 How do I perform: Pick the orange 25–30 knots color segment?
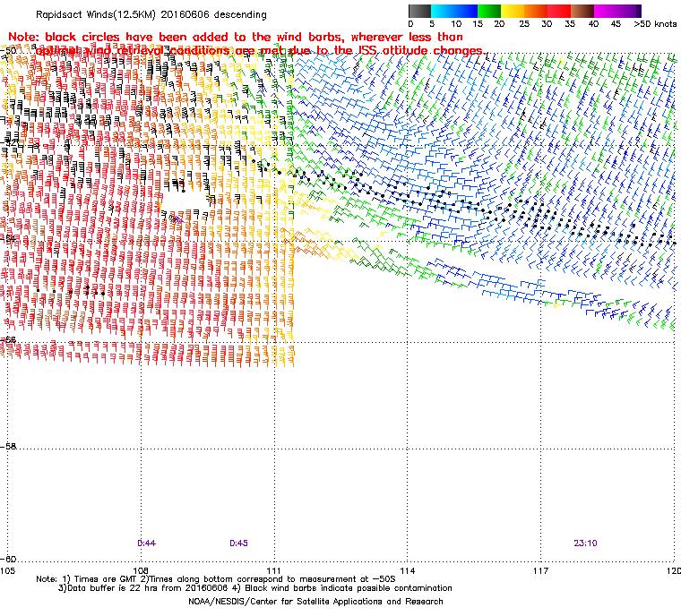[536, 11]
